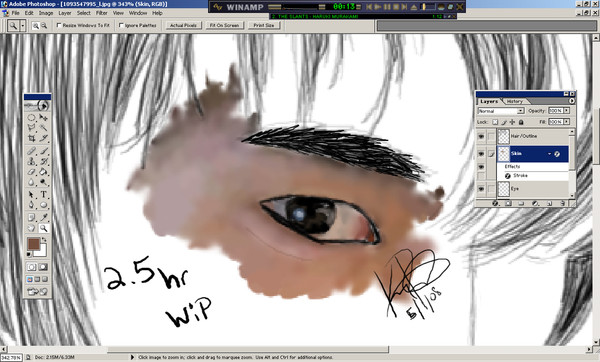This screenshot has width=600, height=362.
Task: Open the Normal blend mode dropdown
Action: click(x=501, y=111)
